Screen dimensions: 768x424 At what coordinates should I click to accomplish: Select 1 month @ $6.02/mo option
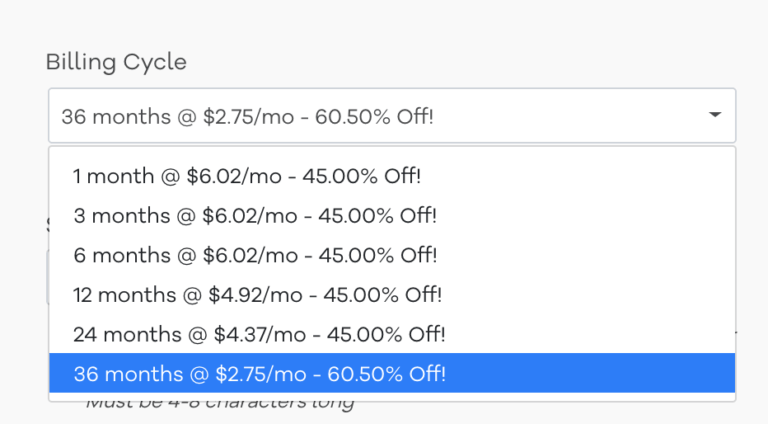(392, 176)
